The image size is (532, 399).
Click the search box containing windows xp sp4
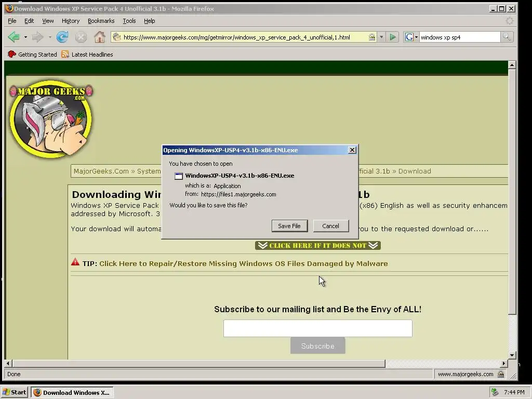(x=459, y=37)
